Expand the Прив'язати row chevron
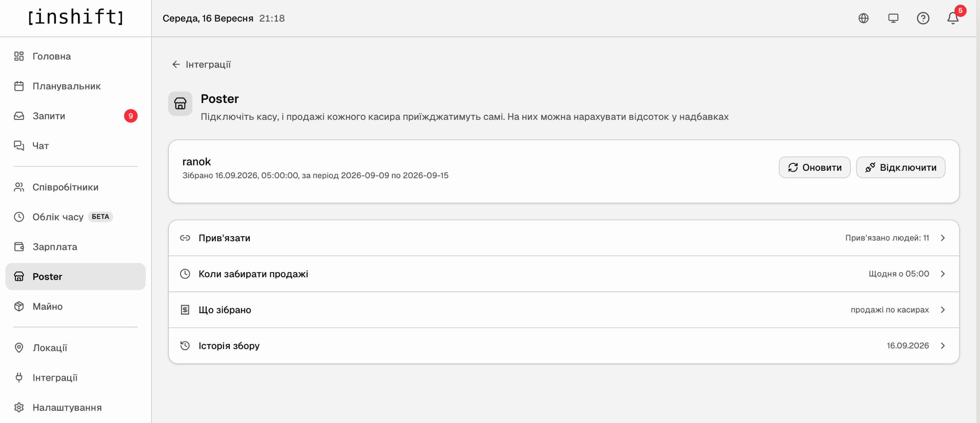The height and width of the screenshot is (423, 980). (x=943, y=238)
